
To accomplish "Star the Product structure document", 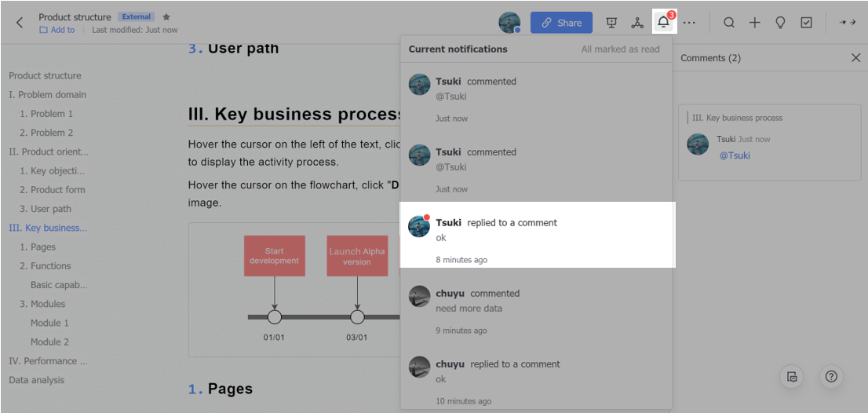I will (x=166, y=16).
